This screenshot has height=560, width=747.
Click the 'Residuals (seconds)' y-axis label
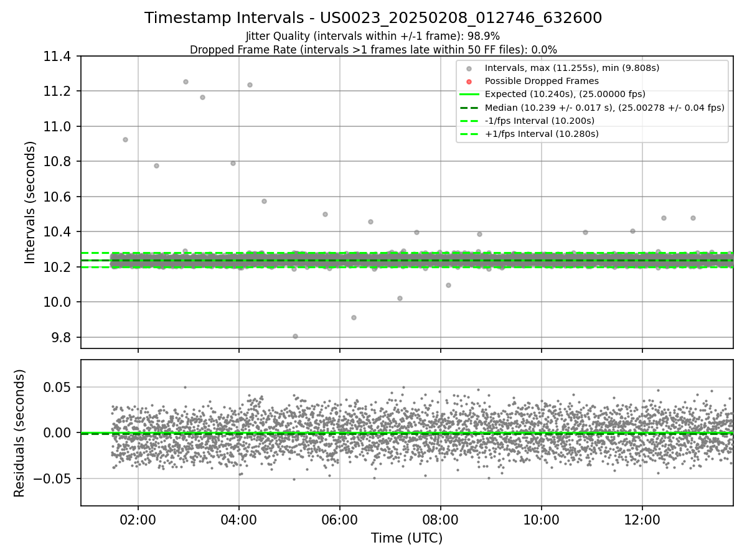20,433
